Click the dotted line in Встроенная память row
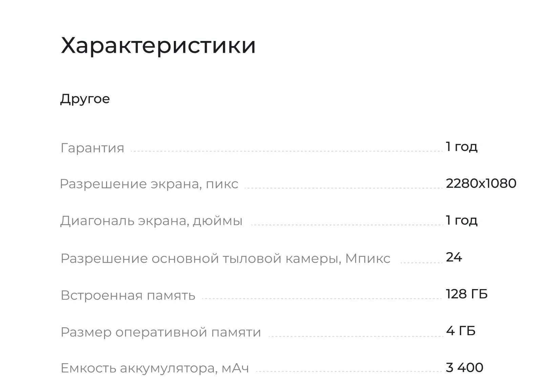This screenshot has height=392, width=553. pos(322,299)
